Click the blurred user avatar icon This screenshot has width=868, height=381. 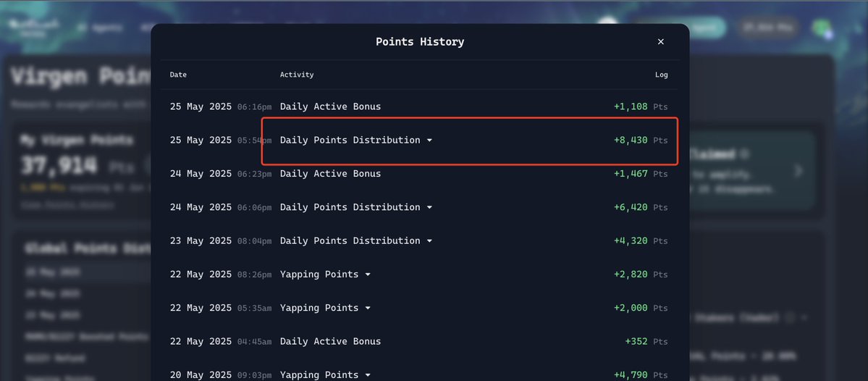tap(822, 28)
